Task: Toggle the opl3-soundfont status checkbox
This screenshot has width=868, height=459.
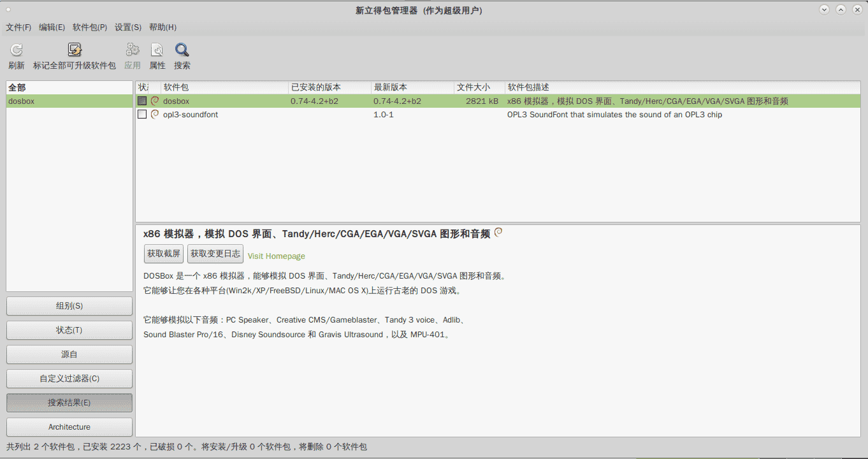Action: click(x=142, y=114)
